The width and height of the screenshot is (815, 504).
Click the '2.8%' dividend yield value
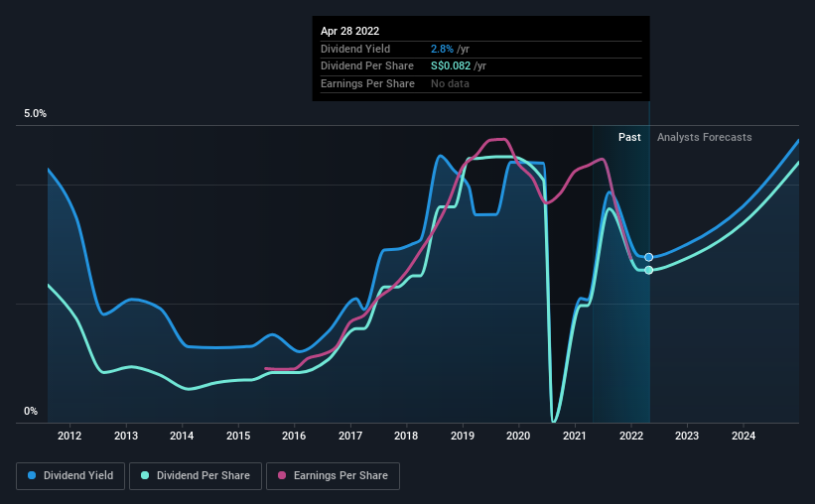point(442,49)
